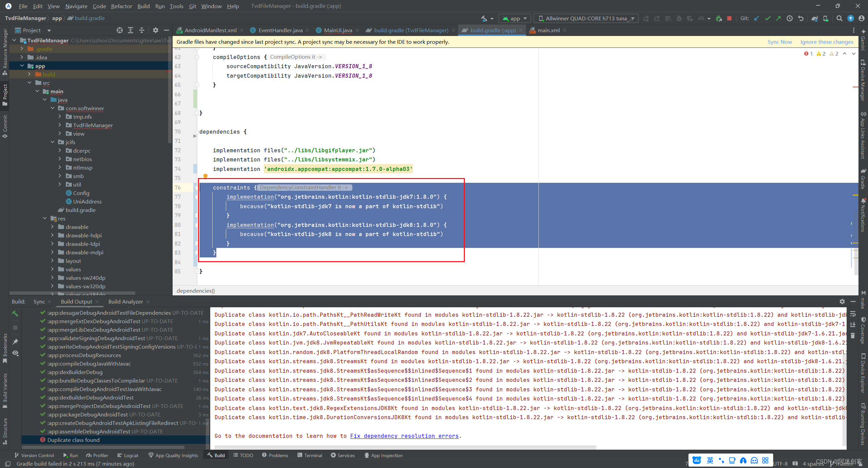Viewport: 868px width, 468px height.
Task: Open the Allwinner device selector dropdown
Action: (x=586, y=18)
